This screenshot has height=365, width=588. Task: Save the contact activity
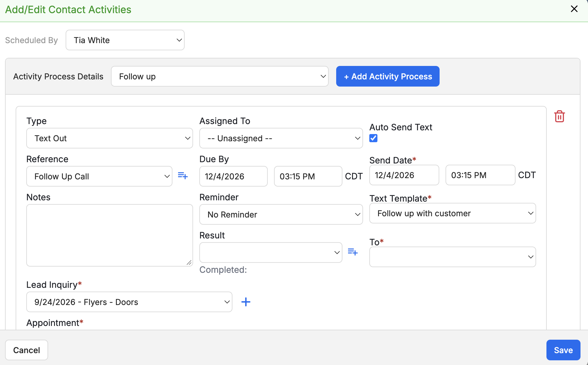click(563, 350)
